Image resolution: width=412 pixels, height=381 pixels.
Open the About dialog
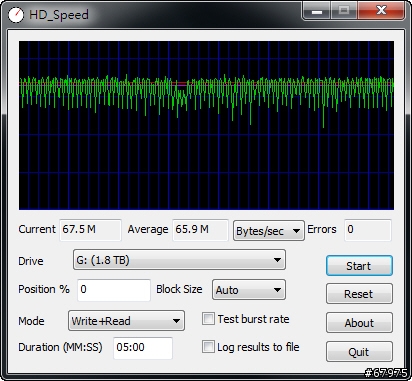point(359,323)
